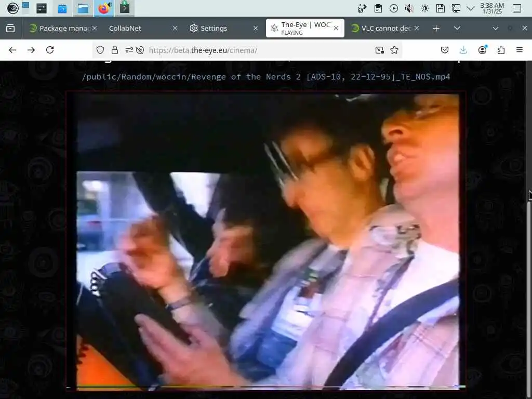Image resolution: width=532 pixels, height=399 pixels.
Task: Open a new tab with plus button
Action: (x=436, y=28)
